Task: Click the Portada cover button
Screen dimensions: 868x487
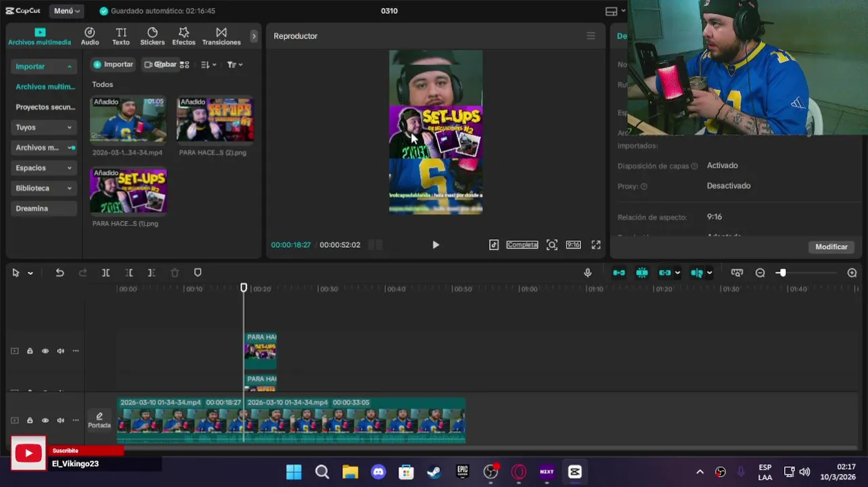Action: (x=99, y=421)
